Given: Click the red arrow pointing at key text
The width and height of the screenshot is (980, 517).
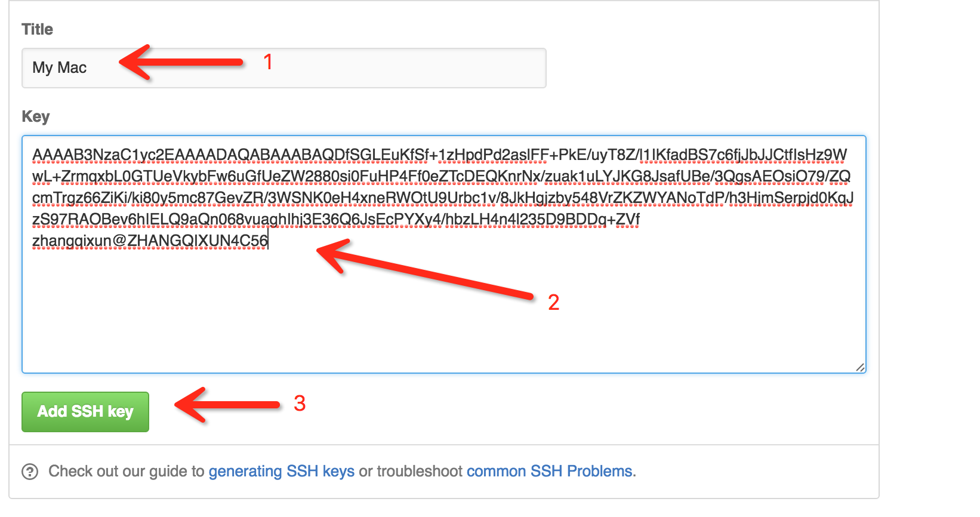Looking at the screenshot, I should tap(424, 268).
